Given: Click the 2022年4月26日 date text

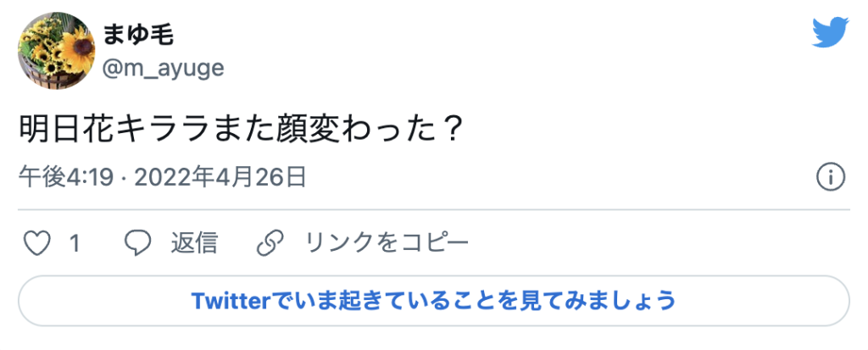Looking at the screenshot, I should point(220,178).
